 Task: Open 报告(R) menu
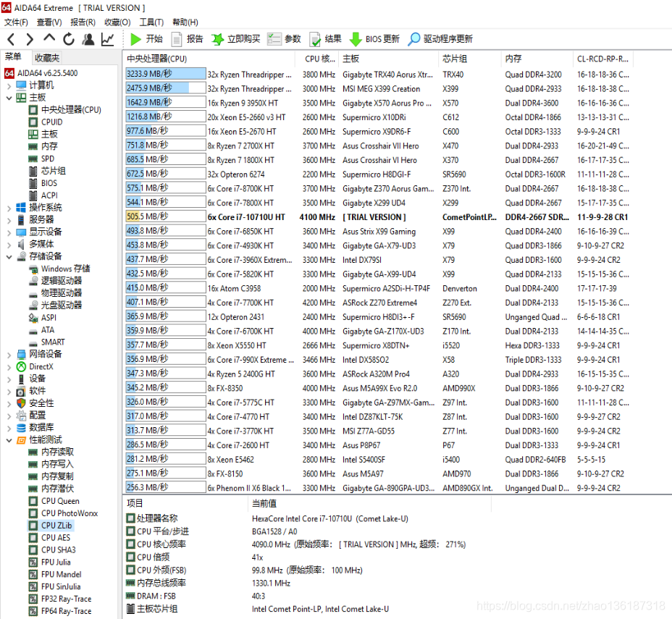tap(83, 22)
